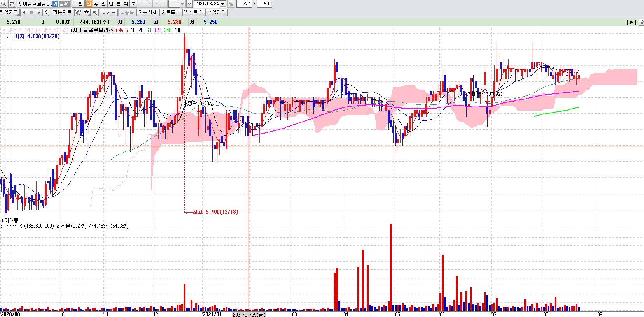Click the current price 5,270
This screenshot has width=644, height=317.
pos(14,22)
